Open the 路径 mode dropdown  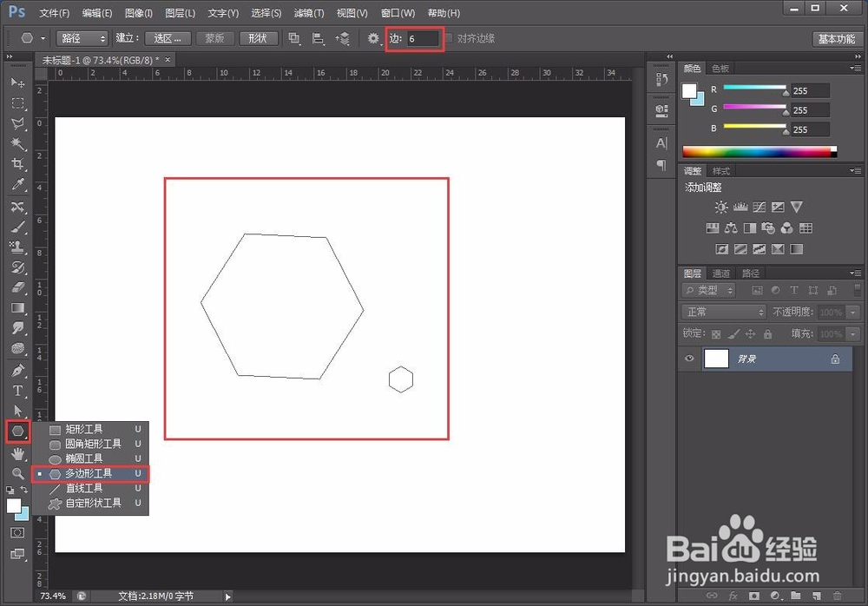coord(82,38)
